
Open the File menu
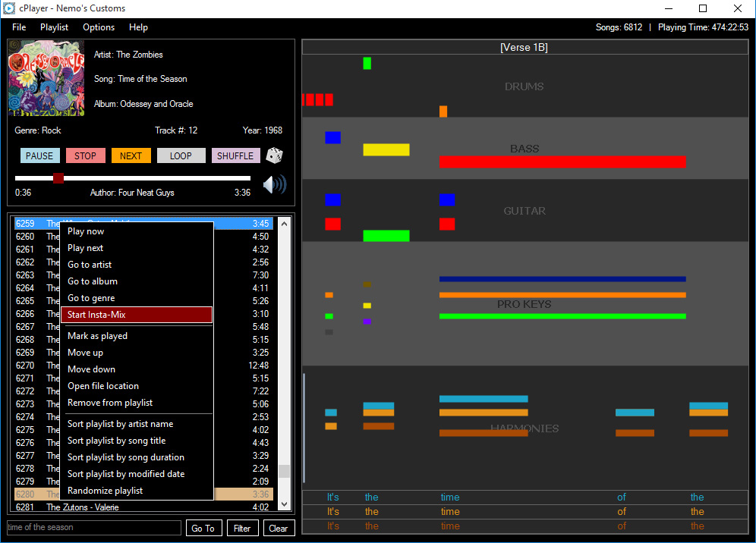(19, 27)
